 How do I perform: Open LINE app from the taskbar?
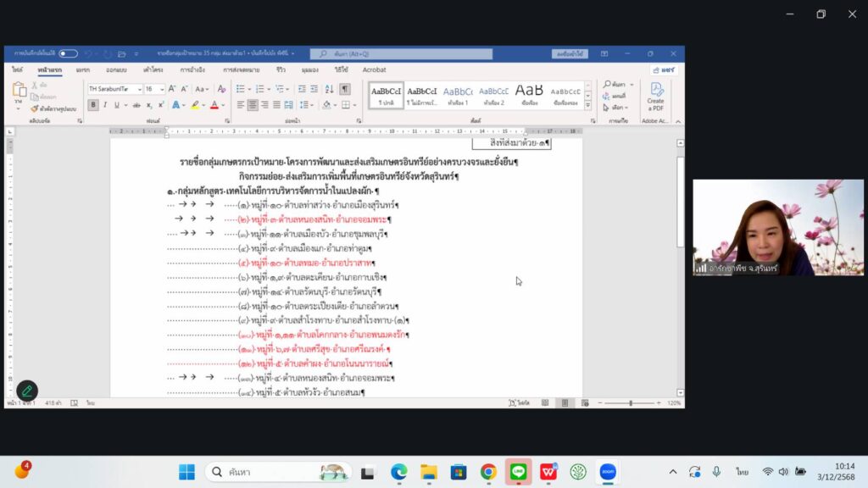point(518,472)
